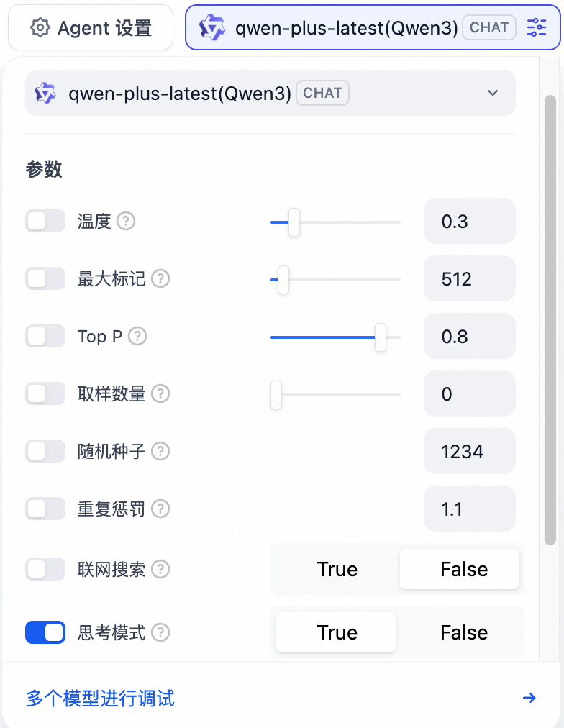Click the Top P slider handle

381,337
